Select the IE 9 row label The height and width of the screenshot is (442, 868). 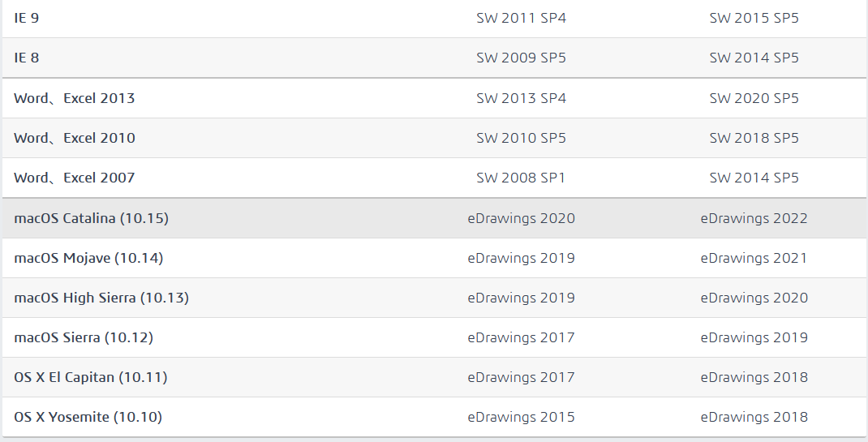pyautogui.click(x=27, y=19)
